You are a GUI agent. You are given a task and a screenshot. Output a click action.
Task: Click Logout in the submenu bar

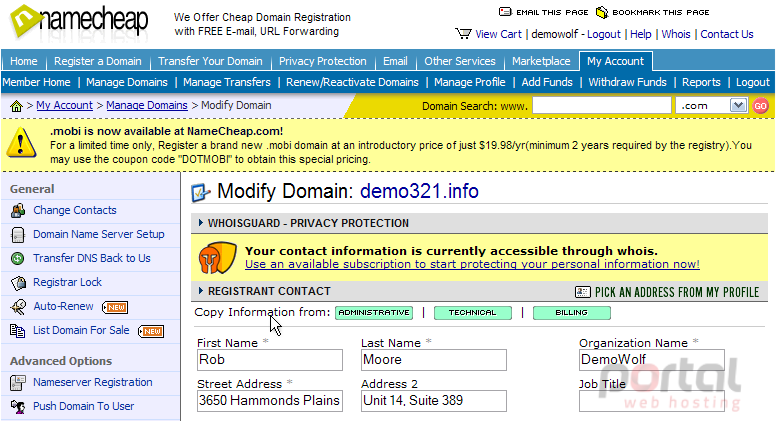753,82
